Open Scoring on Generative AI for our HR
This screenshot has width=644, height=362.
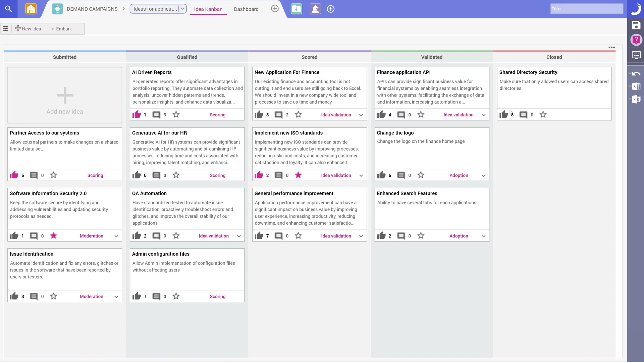tap(217, 175)
